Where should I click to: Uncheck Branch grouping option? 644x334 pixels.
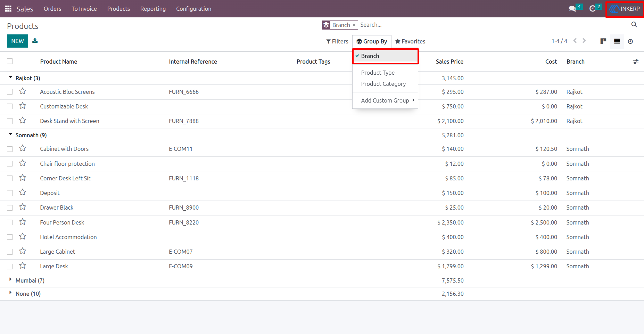(385, 56)
